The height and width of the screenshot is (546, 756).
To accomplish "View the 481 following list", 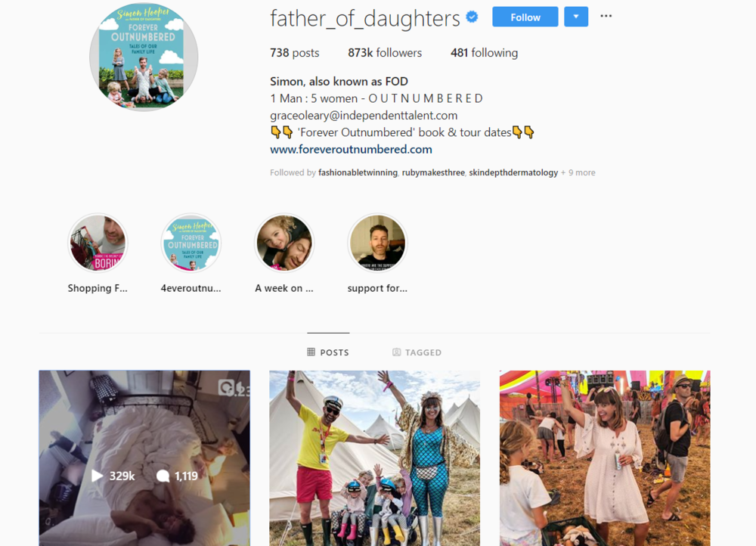I will (484, 53).
